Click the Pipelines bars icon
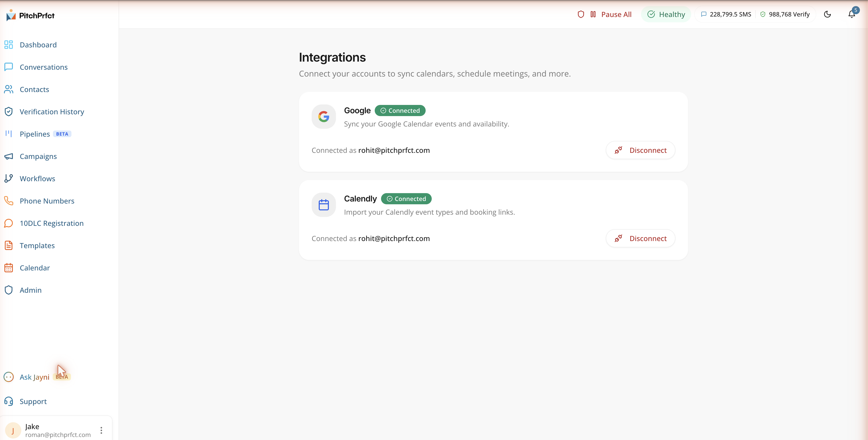This screenshot has width=868, height=440. (x=9, y=134)
